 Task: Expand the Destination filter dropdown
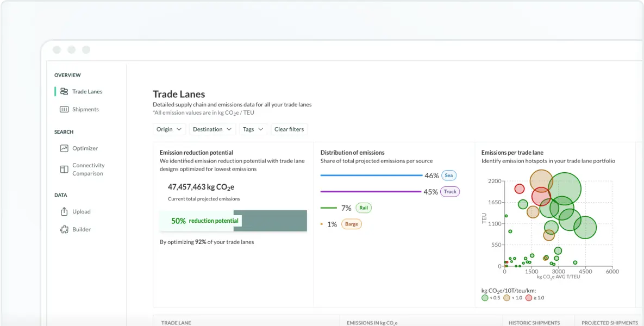212,129
